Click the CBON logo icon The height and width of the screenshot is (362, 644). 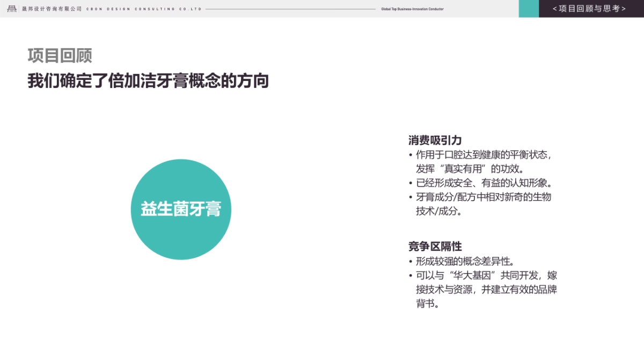coord(12,9)
